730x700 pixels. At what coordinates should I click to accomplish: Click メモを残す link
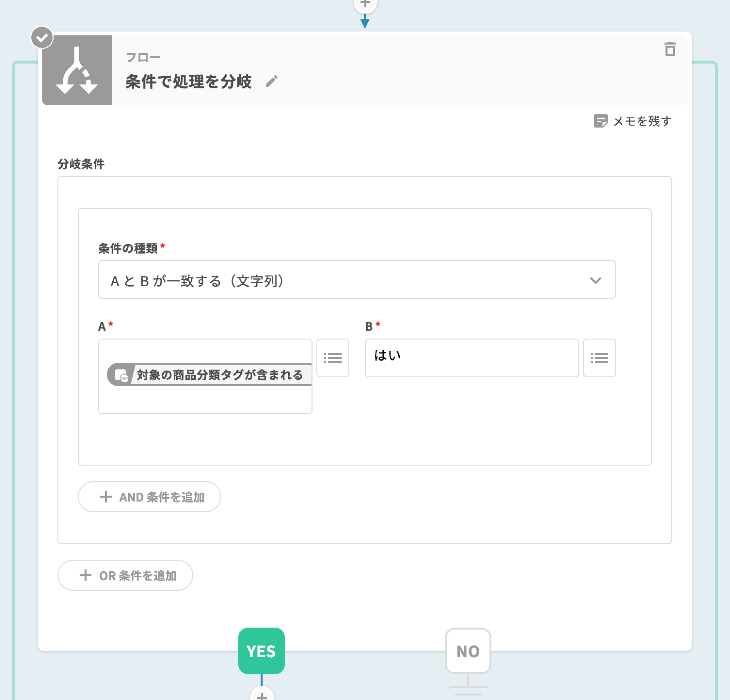point(642,121)
